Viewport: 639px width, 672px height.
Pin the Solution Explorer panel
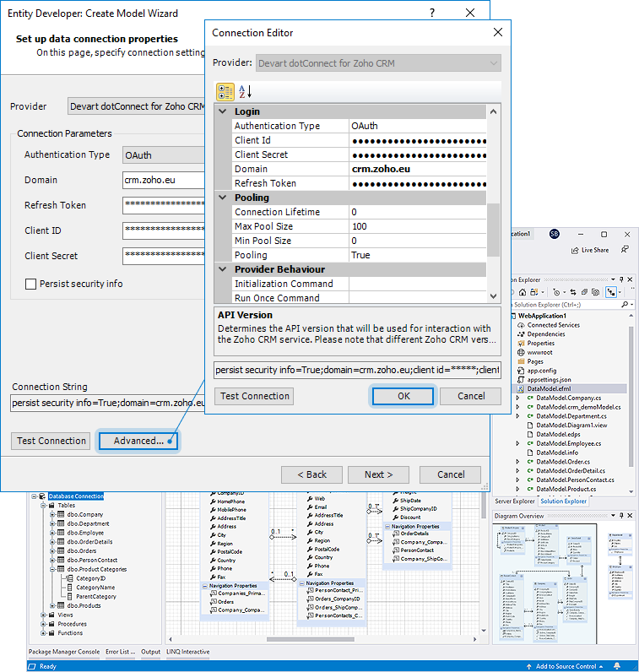click(621, 279)
